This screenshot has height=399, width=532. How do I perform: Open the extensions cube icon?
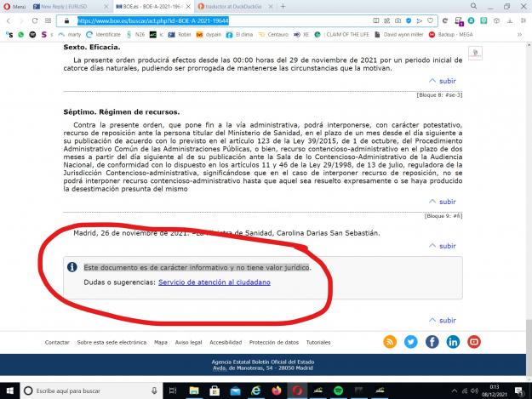(x=496, y=21)
